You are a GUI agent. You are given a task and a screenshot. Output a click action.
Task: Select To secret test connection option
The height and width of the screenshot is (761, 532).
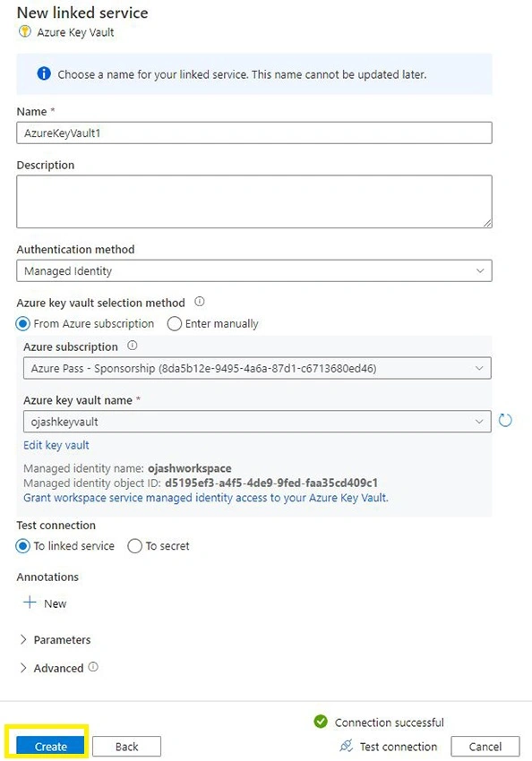(134, 546)
